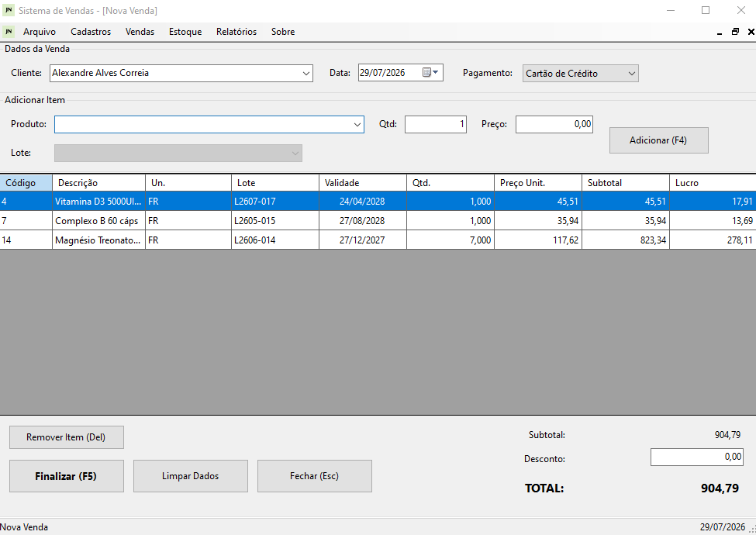Click lote cell L2606-014

[x=275, y=240]
